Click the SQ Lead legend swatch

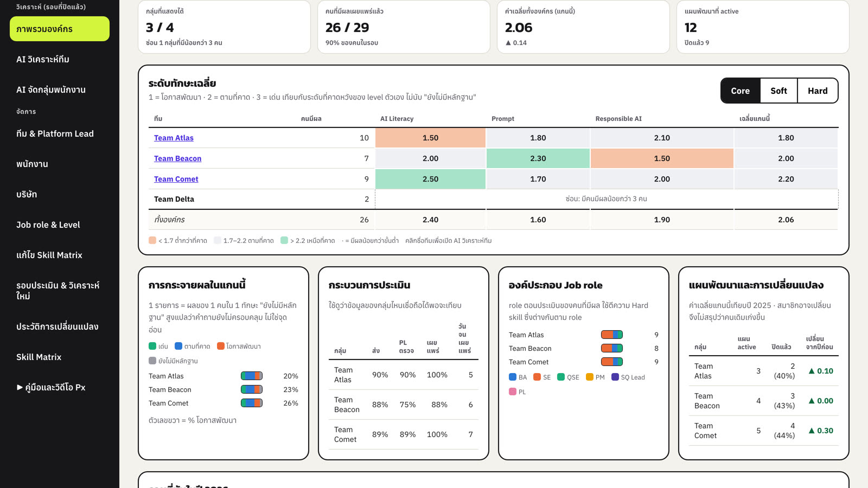[615, 377]
